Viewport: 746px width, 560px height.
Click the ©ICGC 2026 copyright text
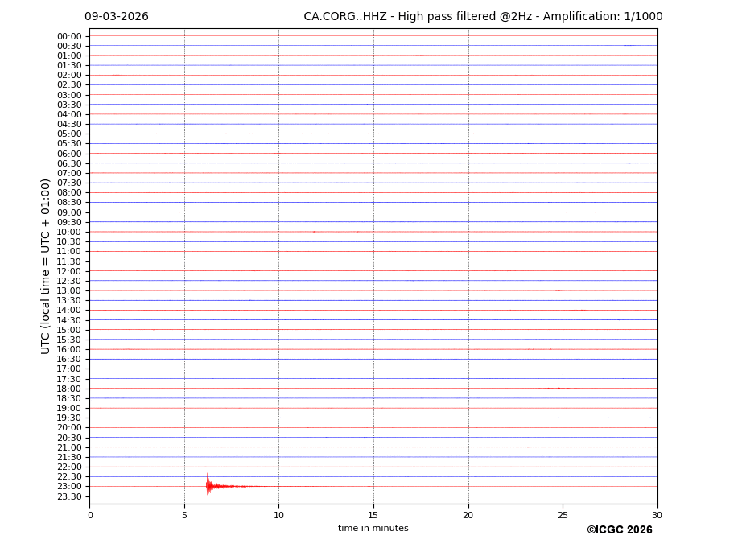pos(619,529)
